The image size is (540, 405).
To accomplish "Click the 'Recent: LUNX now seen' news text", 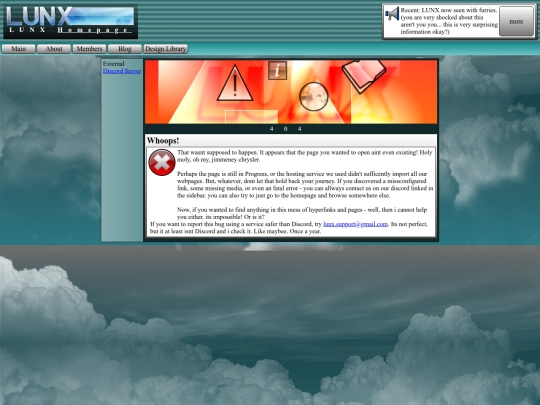I will [x=449, y=21].
